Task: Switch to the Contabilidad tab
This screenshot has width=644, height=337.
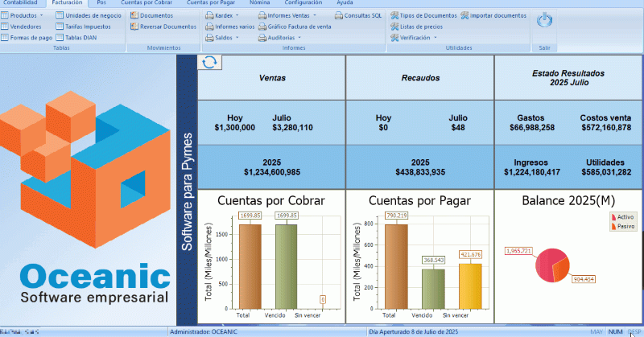Action: tap(20, 3)
